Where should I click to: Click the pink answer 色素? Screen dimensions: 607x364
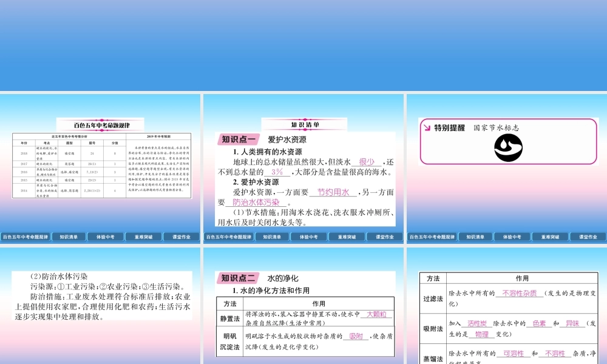click(x=539, y=323)
